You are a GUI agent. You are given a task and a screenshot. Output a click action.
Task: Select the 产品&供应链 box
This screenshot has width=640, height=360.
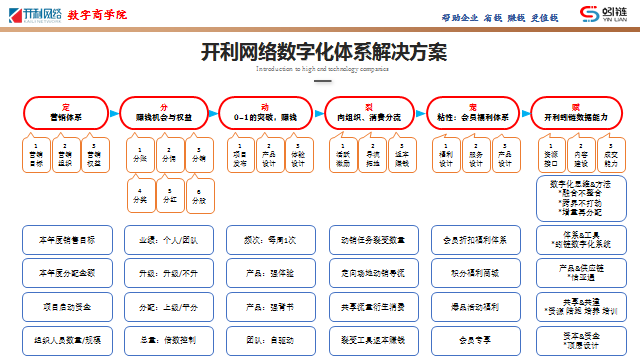581,273
